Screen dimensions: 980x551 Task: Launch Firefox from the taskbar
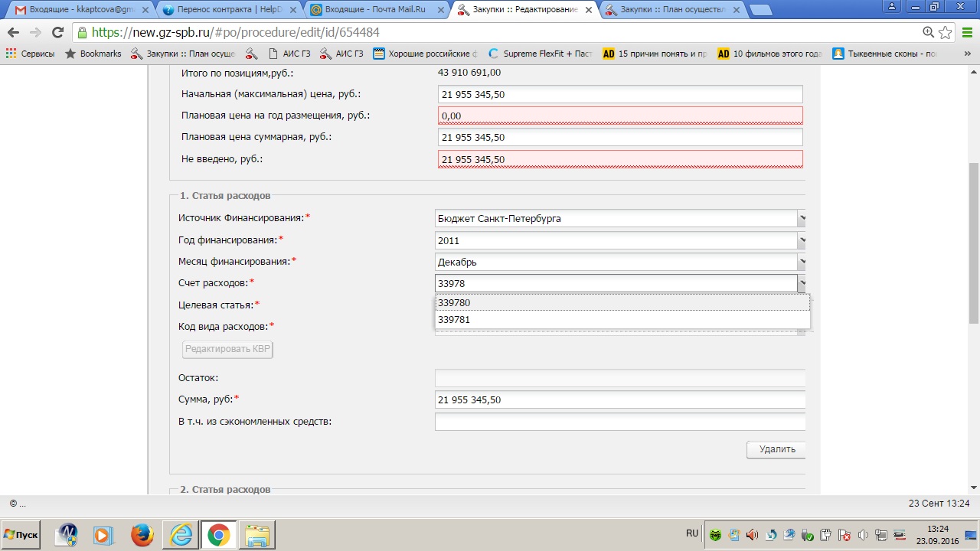pos(142,534)
